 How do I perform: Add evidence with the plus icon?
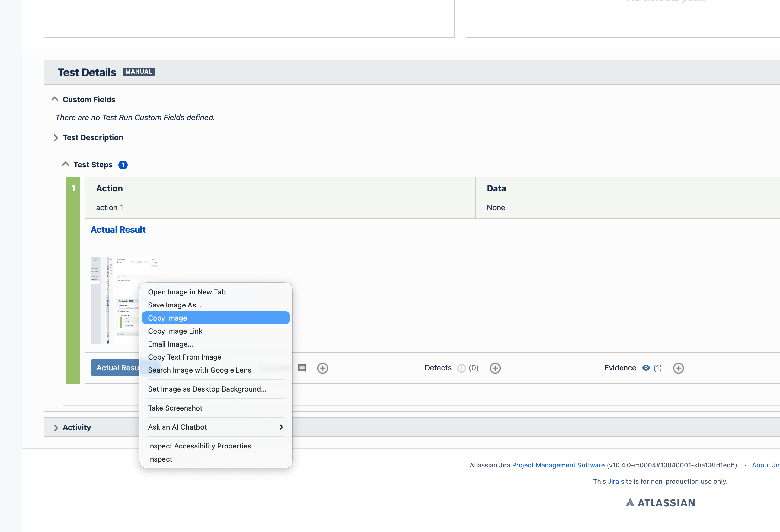[678, 368]
